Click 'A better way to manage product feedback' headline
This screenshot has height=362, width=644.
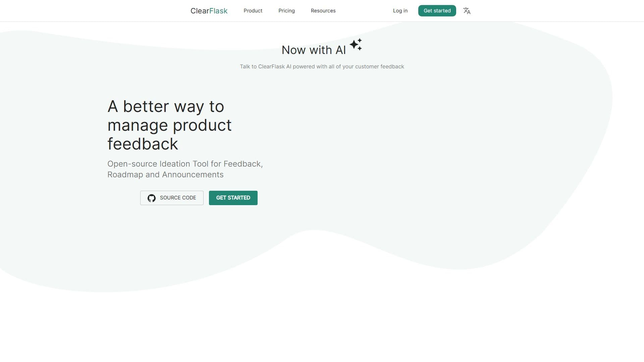(169, 125)
